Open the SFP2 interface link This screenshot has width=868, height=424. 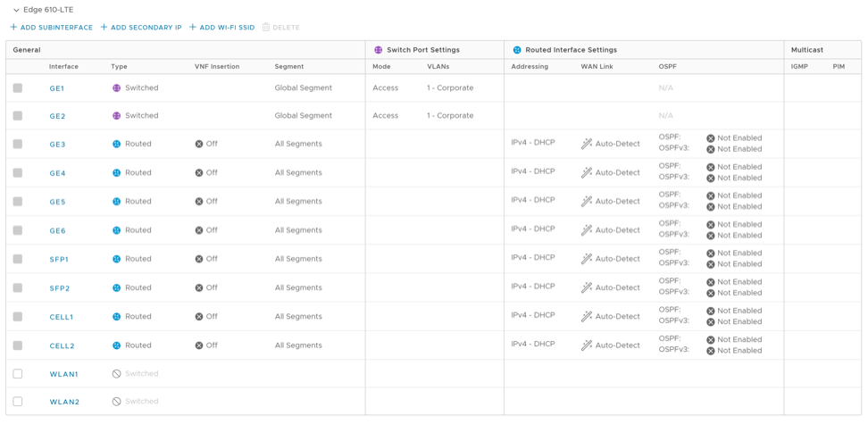(59, 288)
